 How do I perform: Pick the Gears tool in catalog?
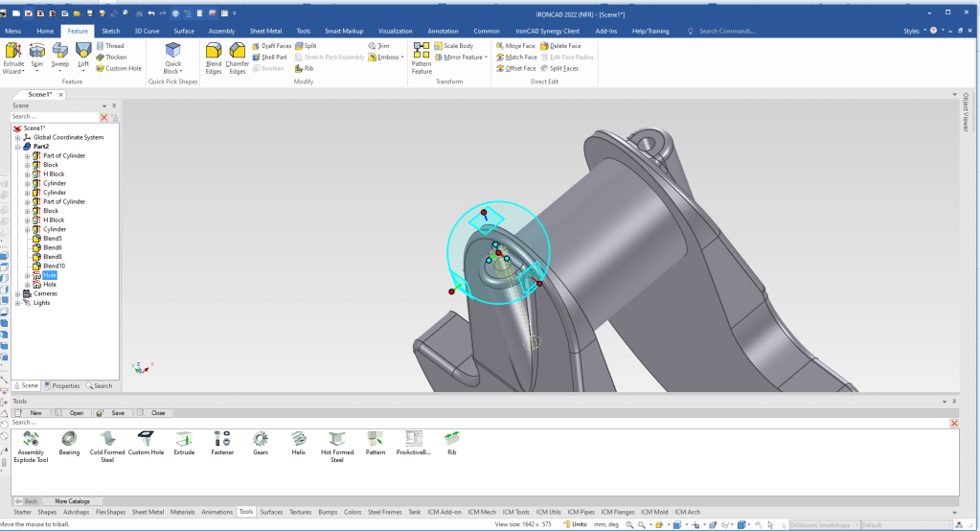(261, 440)
